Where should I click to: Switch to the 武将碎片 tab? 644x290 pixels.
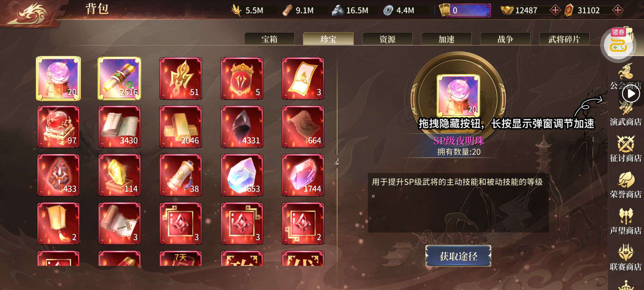coord(564,39)
